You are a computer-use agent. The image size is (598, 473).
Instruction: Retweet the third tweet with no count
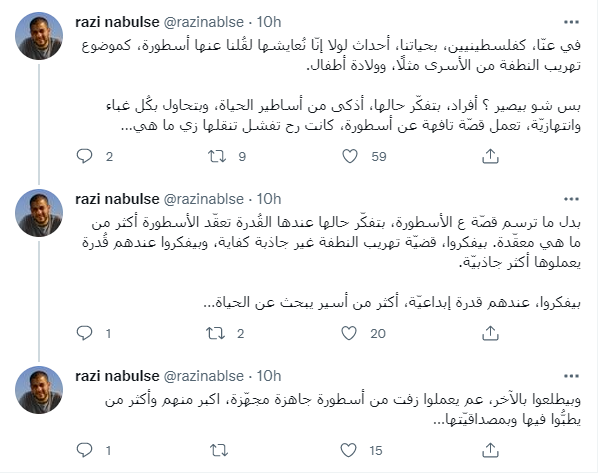pyautogui.click(x=219, y=450)
